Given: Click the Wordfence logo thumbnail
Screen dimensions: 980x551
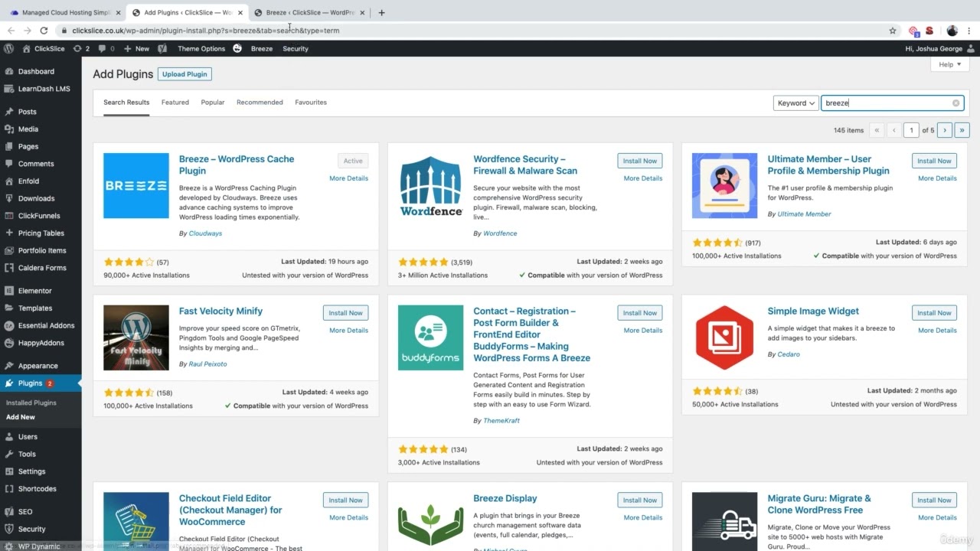Looking at the screenshot, I should point(430,185).
